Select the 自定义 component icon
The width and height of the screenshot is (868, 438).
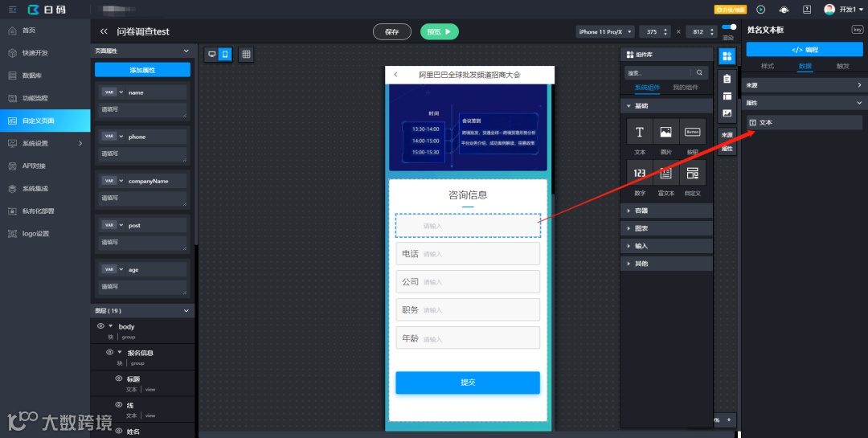click(x=693, y=173)
